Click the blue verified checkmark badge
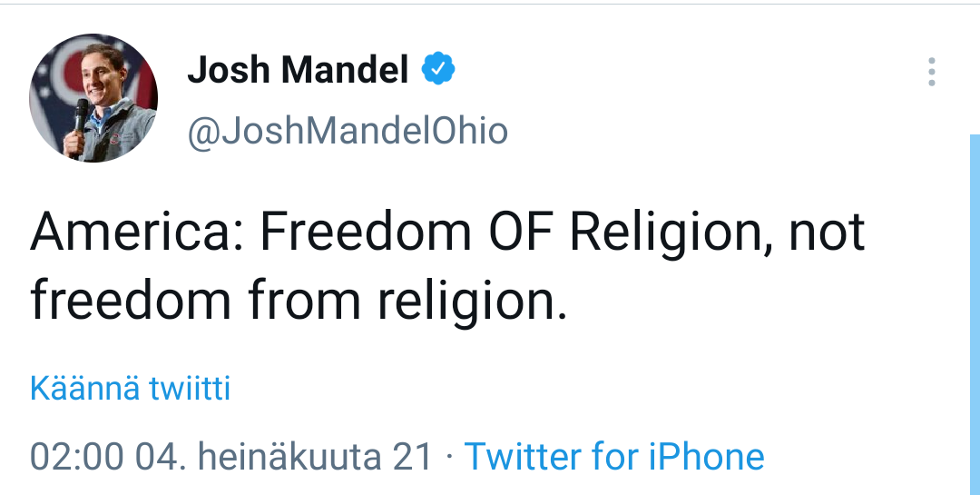 click(440, 68)
